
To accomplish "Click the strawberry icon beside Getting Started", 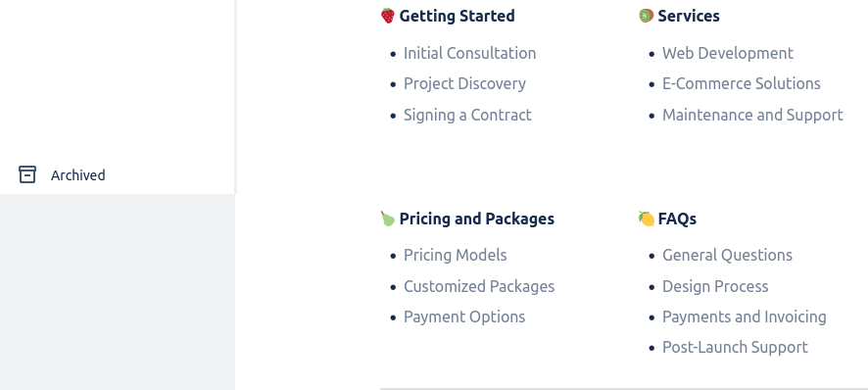I will 388,16.
